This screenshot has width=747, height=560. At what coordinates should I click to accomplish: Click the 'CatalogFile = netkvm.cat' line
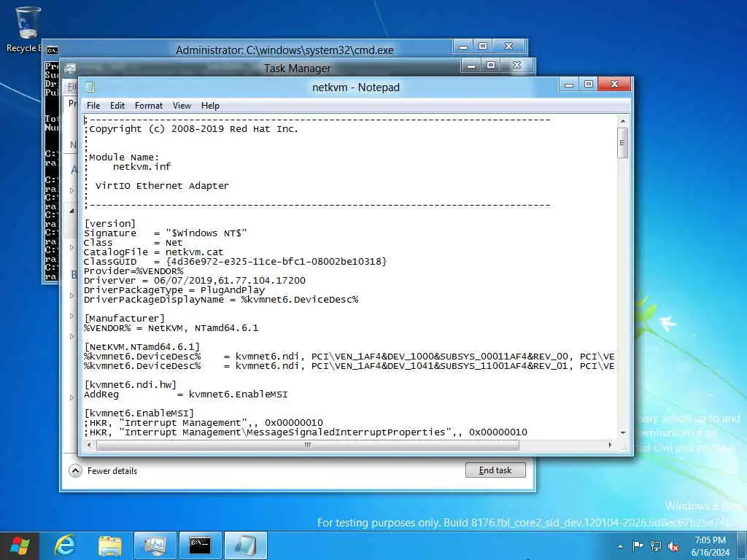[153, 252]
